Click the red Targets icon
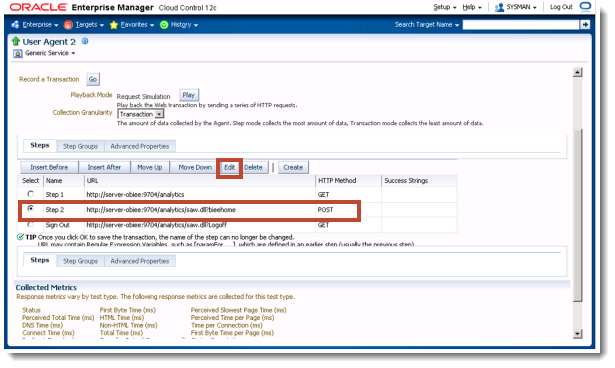The image size is (615, 368). pyautogui.click(x=68, y=25)
